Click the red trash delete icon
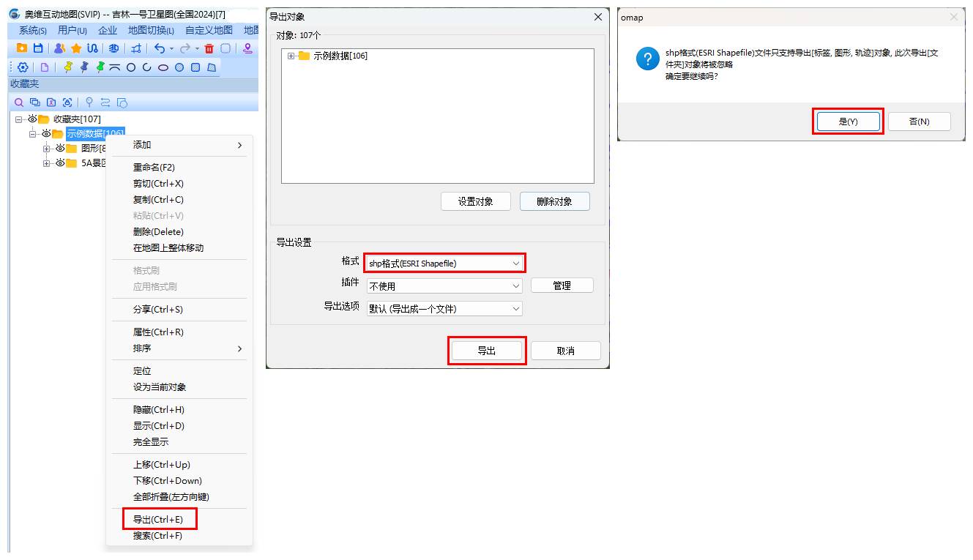Image resolution: width=973 pixels, height=560 pixels. pos(209,48)
